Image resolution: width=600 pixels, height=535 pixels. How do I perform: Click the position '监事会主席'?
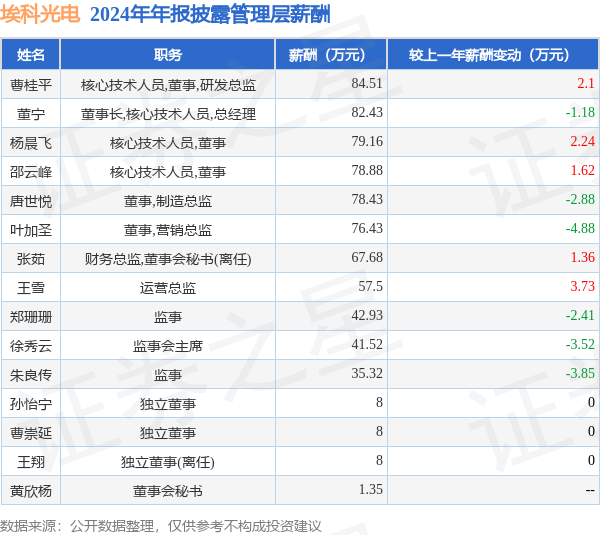coord(168,346)
